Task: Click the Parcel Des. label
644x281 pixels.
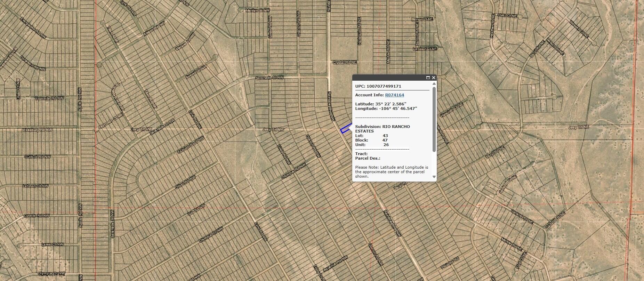Action: (x=368, y=158)
